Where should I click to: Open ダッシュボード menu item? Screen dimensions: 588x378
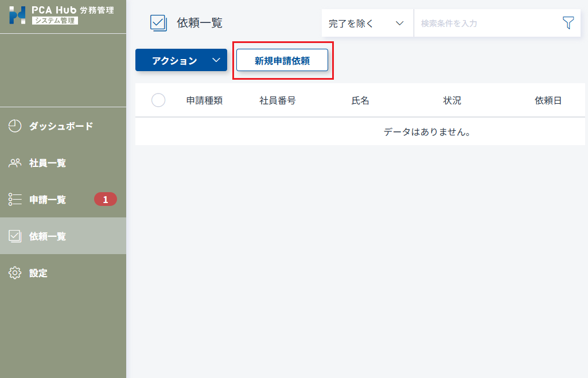pyautogui.click(x=61, y=126)
